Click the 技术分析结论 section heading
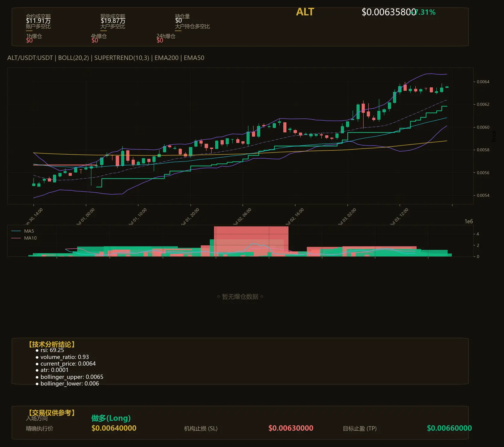This screenshot has width=504, height=447. [52, 345]
